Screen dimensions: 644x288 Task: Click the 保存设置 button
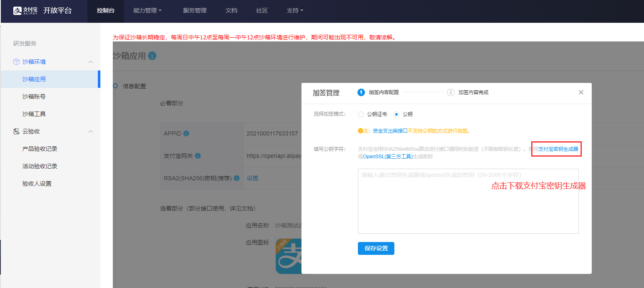376,249
